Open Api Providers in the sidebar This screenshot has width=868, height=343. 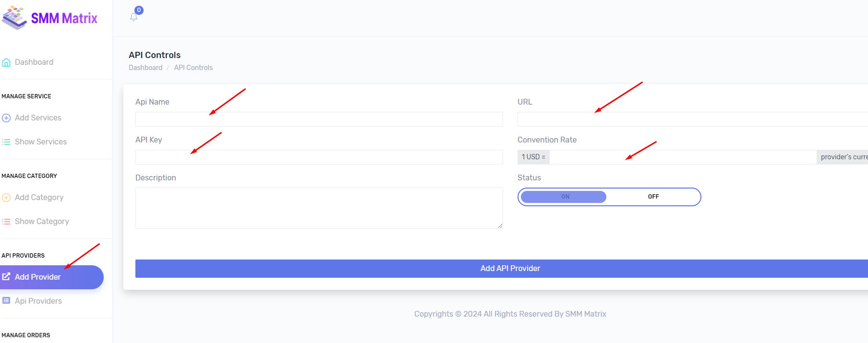[38, 301]
